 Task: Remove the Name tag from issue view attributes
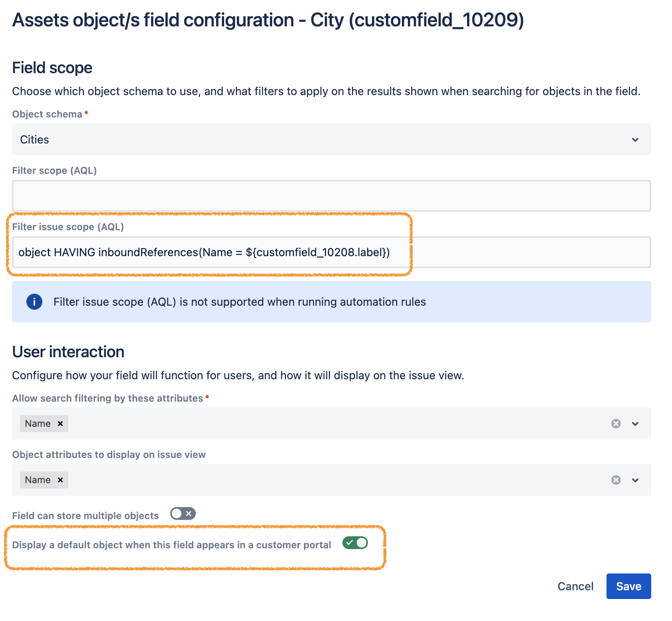(60, 480)
